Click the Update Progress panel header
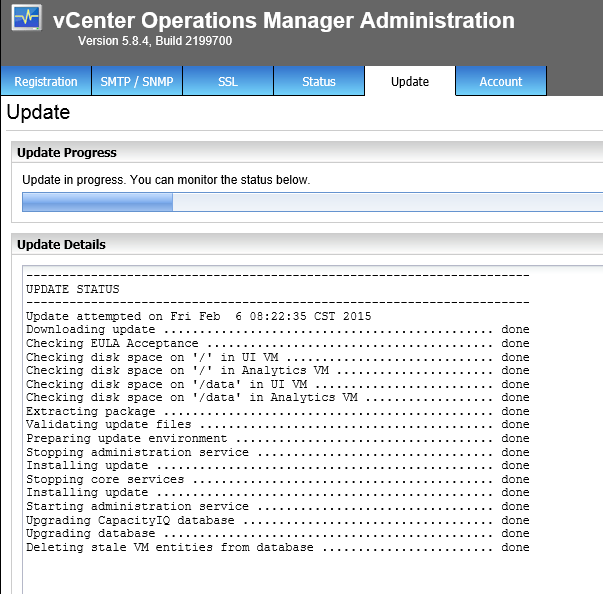Viewport: 603px width, 594px height. tap(307, 152)
